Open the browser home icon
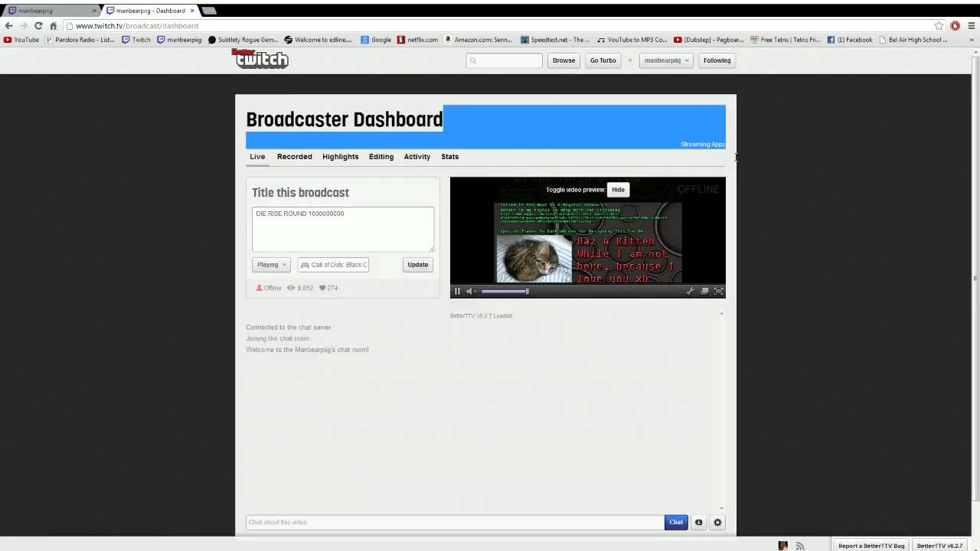980x551 pixels. (x=53, y=25)
